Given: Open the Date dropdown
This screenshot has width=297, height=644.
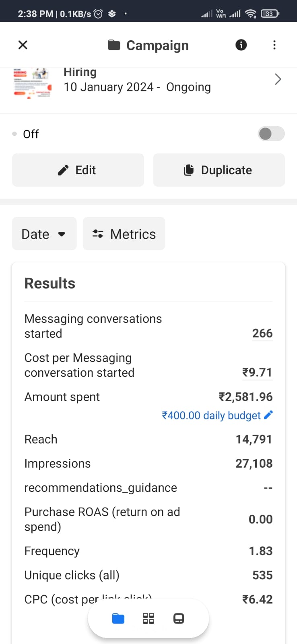Looking at the screenshot, I should 44,234.
